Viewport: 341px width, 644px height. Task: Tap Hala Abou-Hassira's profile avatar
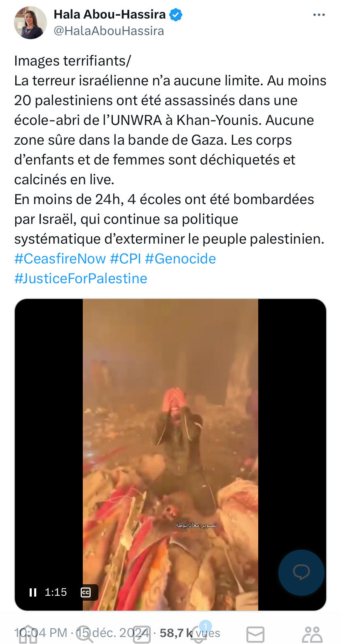pyautogui.click(x=30, y=23)
